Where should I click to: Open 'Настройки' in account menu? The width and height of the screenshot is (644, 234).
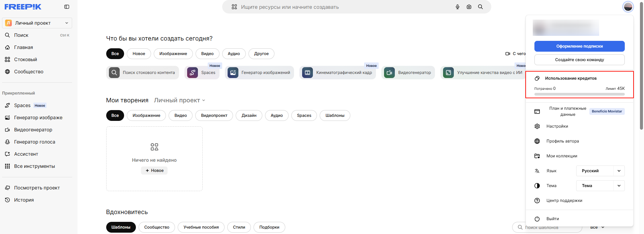pos(557,126)
